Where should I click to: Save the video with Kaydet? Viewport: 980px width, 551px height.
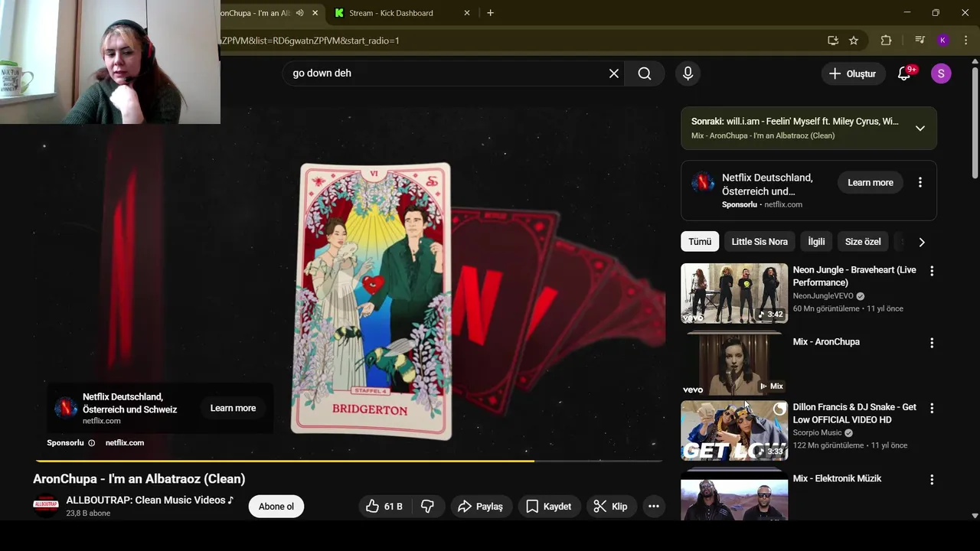[x=549, y=507]
